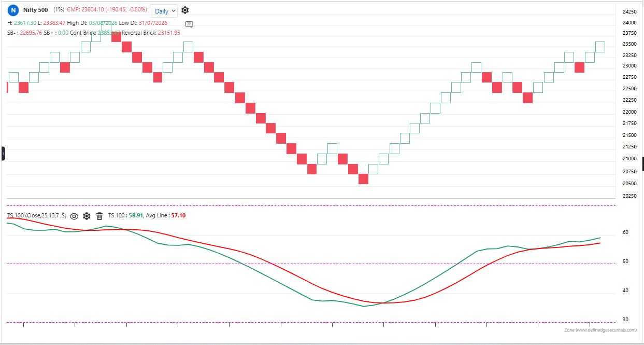Click the TS 100 : 58.91 reading
644x345 pixels.
[125, 215]
